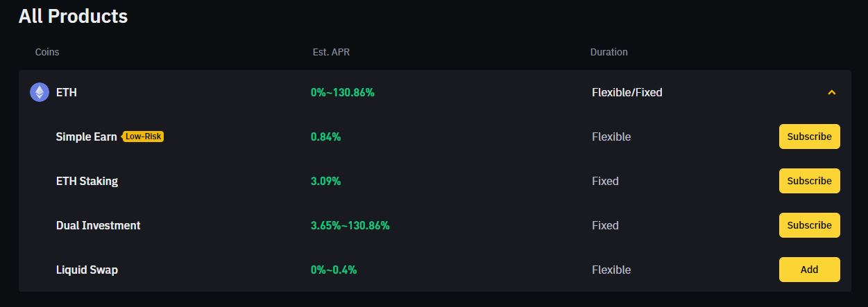Subscribe to Dual Investment product
Image resolution: width=868 pixels, height=307 pixels.
click(x=809, y=225)
